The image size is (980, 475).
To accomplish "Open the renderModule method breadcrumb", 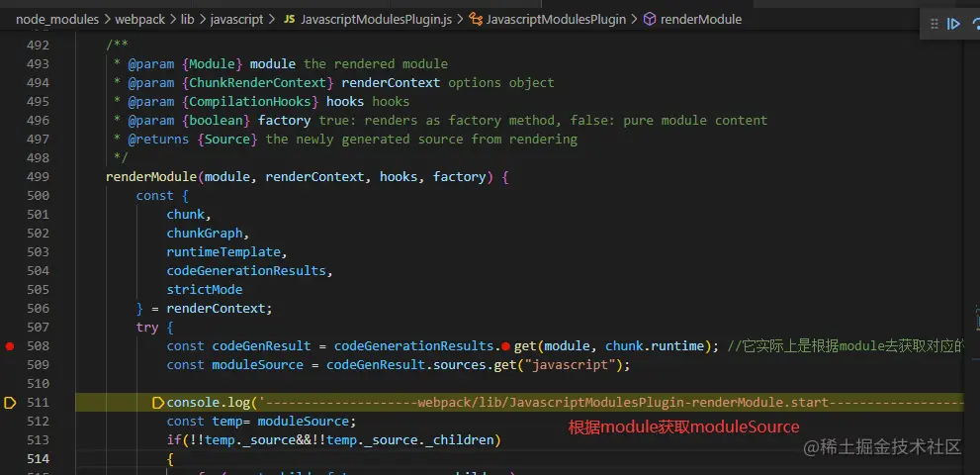I will pyautogui.click(x=700, y=20).
